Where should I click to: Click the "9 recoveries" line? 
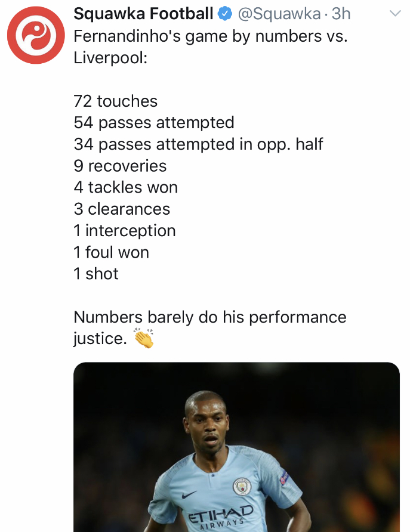(121, 166)
